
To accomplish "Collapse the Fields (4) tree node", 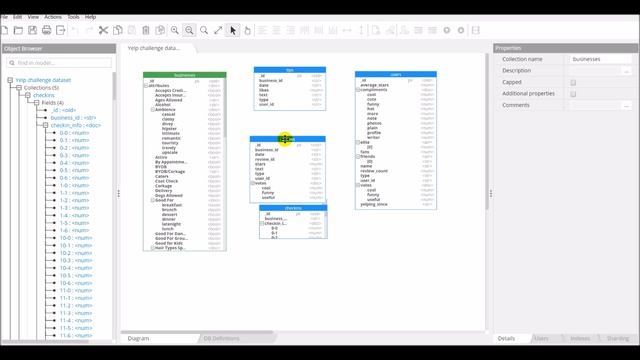I will coord(36,103).
